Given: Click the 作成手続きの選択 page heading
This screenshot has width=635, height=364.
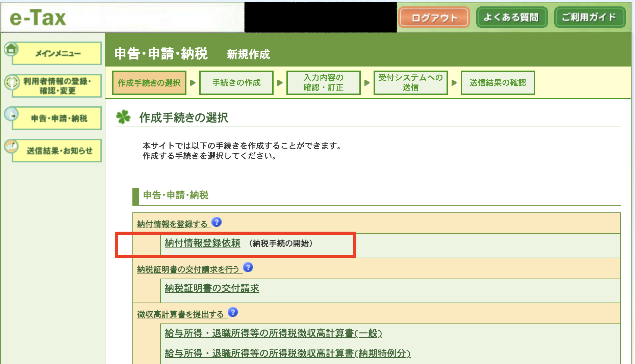Looking at the screenshot, I should (x=184, y=118).
